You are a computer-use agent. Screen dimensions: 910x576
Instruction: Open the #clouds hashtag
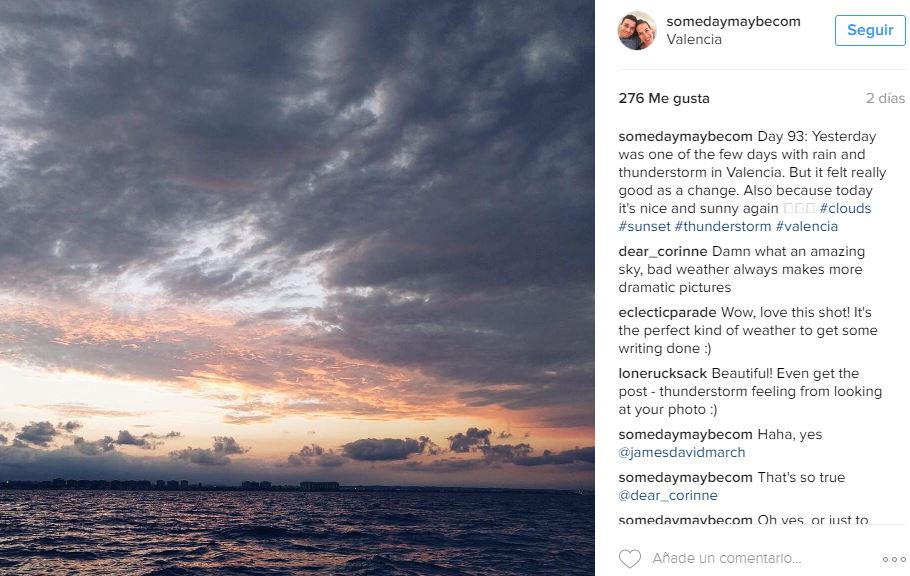(x=845, y=209)
